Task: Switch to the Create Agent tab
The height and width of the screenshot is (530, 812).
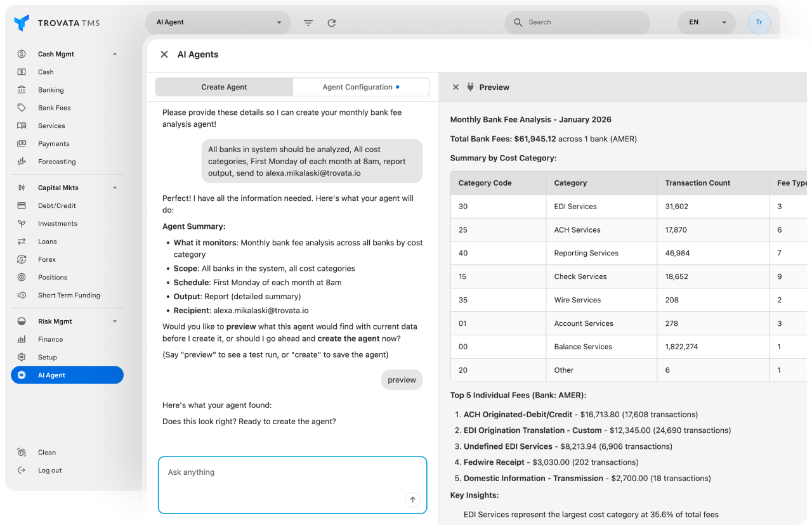Action: coord(224,87)
